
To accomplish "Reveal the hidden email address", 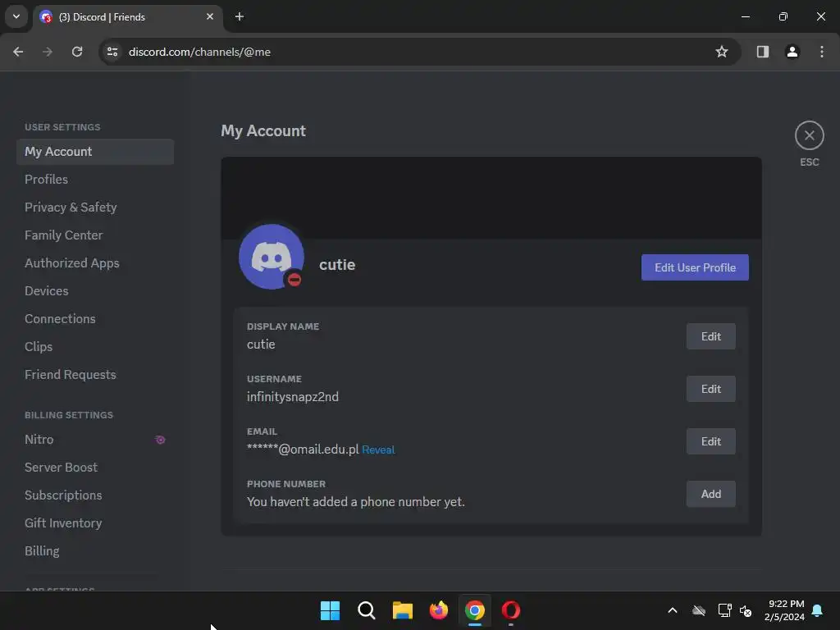I will point(378,450).
